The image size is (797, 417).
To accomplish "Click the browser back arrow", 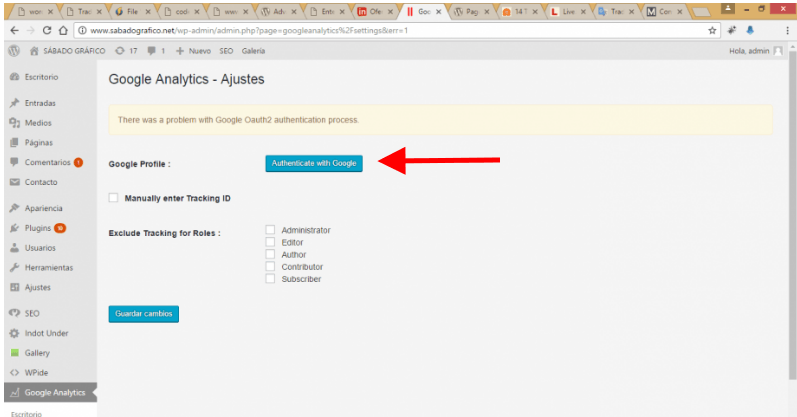I will point(15,31).
